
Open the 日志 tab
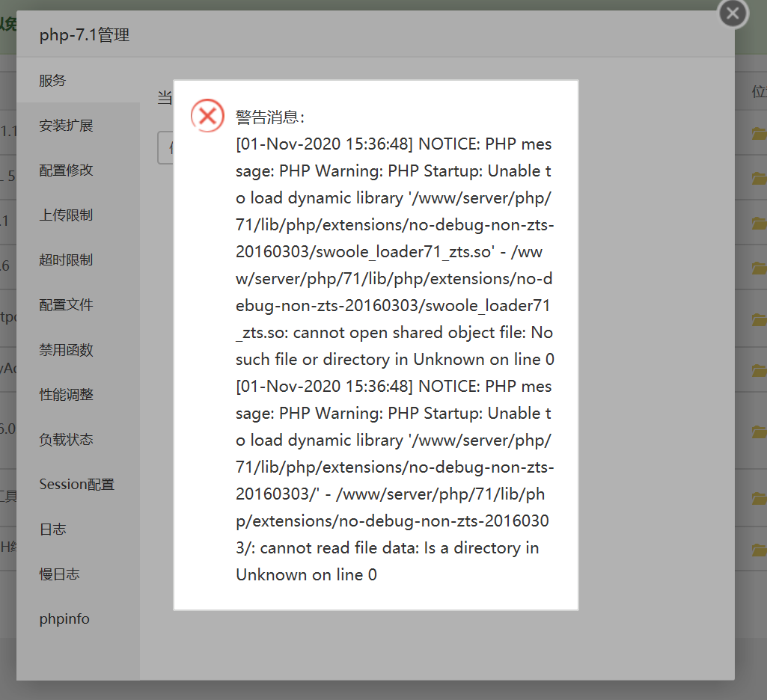pos(79,529)
